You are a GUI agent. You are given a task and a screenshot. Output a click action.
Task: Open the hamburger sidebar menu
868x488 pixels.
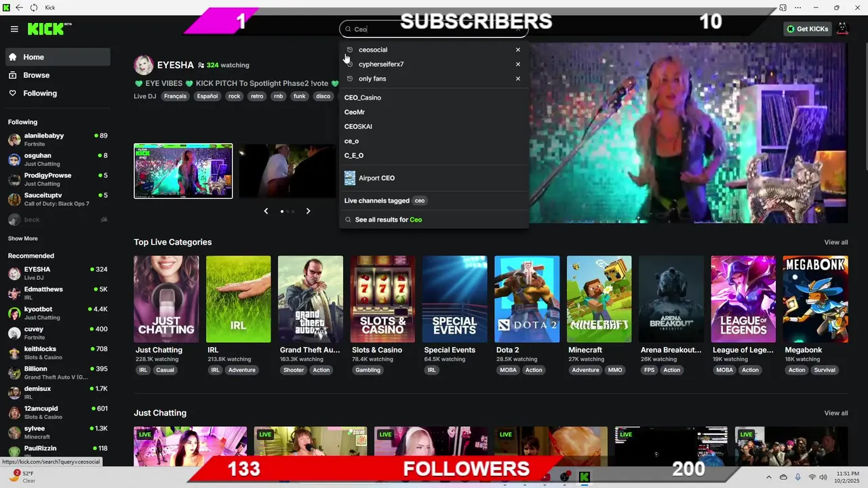tap(14, 29)
